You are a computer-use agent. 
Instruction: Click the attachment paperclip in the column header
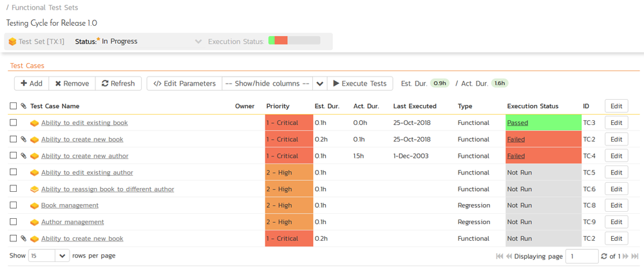[24, 106]
